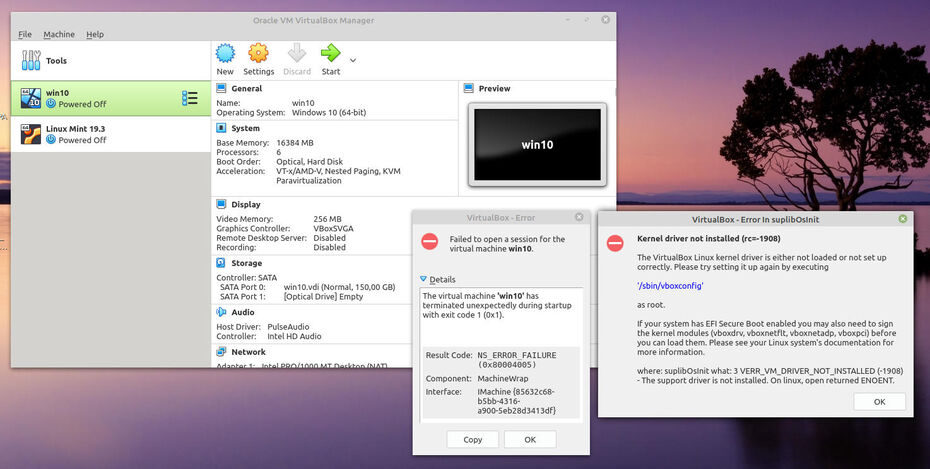Collapse the Details disclosure triangle
This screenshot has width=930, height=469.
pos(424,280)
